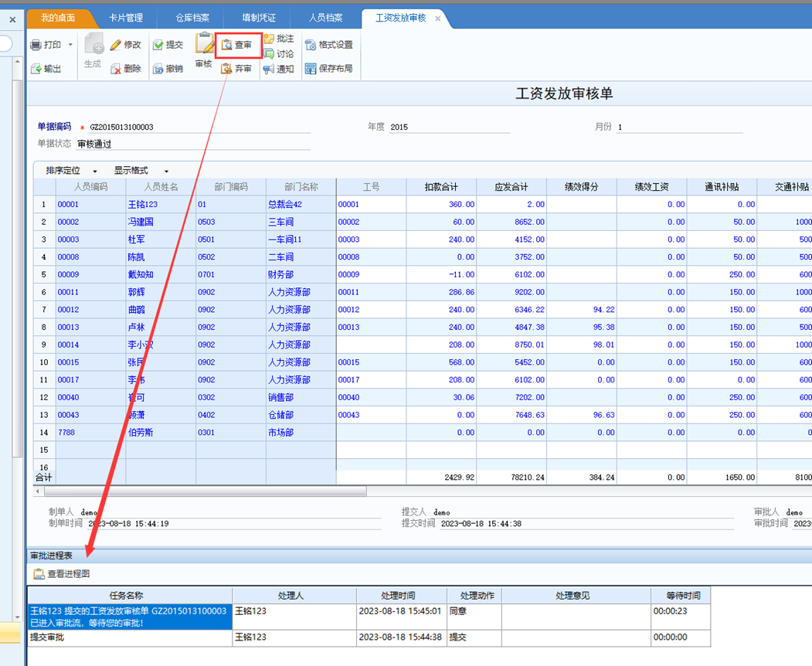The height and width of the screenshot is (666, 812).
Task: Click the 打印 print icon
Action: point(36,45)
